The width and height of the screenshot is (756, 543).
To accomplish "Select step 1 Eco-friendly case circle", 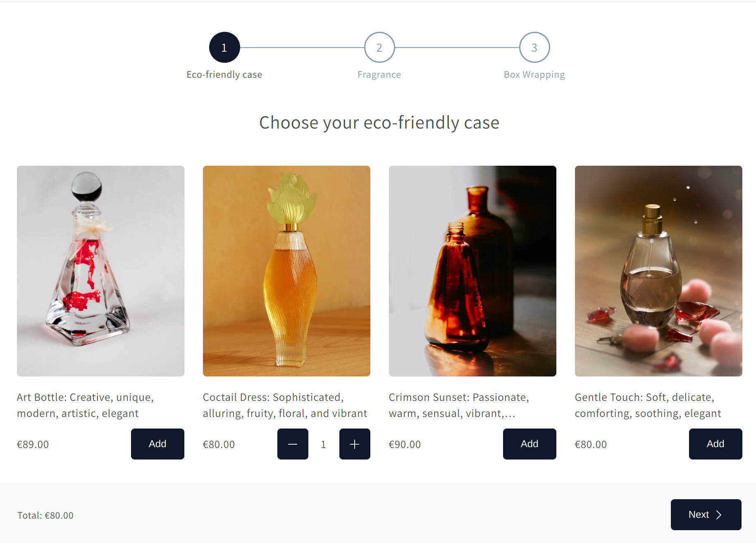I will click(224, 48).
